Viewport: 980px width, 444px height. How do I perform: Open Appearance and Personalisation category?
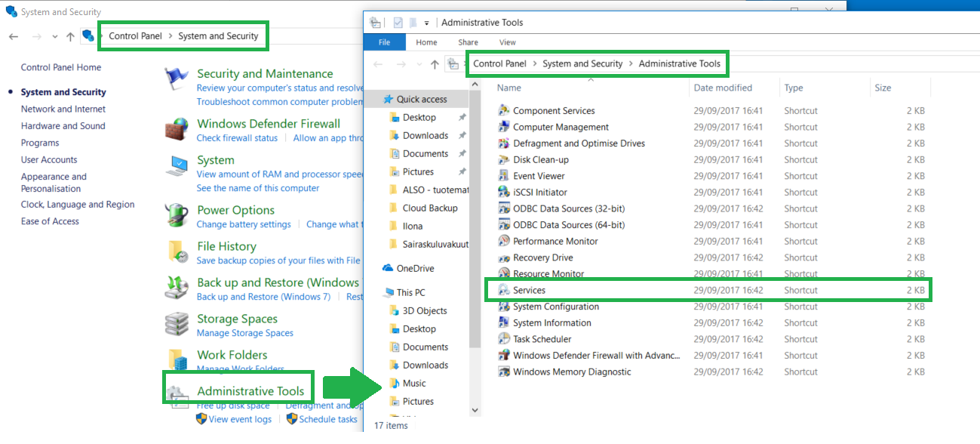pos(54,183)
